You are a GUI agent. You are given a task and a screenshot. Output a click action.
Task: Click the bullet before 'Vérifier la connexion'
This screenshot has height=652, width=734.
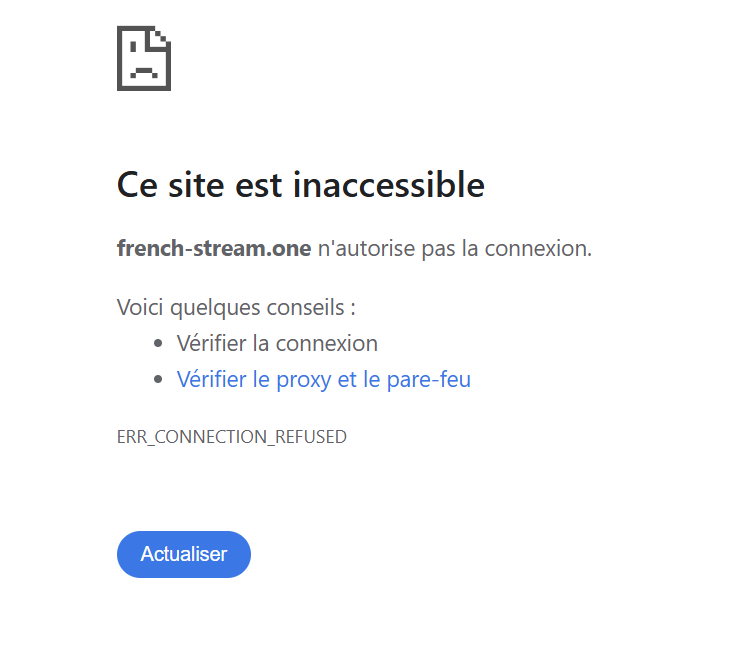coord(158,345)
